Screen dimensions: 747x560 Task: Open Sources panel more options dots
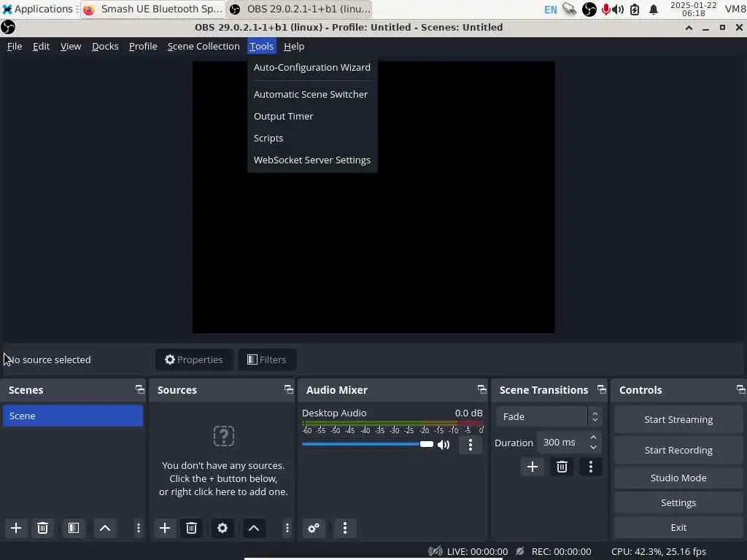(287, 528)
